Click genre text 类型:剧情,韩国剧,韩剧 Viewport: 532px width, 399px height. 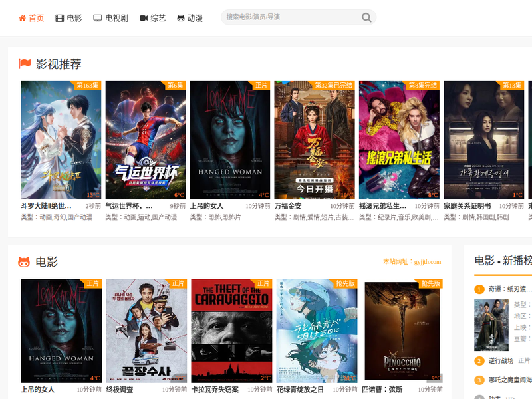tap(476, 217)
